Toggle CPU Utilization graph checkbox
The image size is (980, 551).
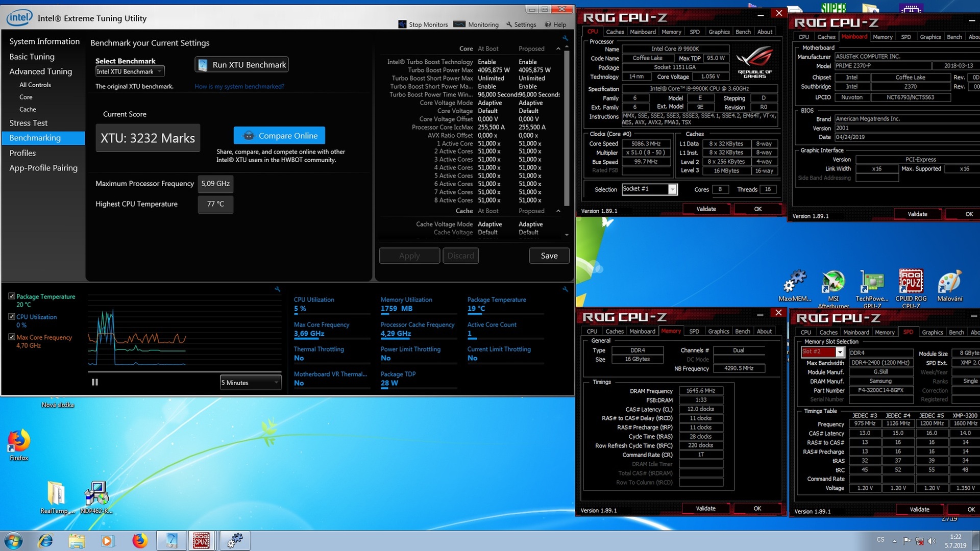pos(12,316)
